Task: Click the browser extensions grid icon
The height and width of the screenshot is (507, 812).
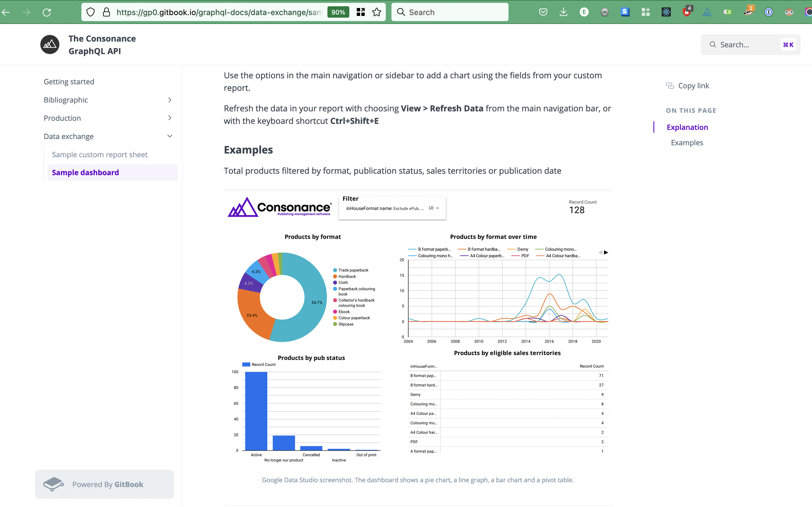Action: pos(646,12)
